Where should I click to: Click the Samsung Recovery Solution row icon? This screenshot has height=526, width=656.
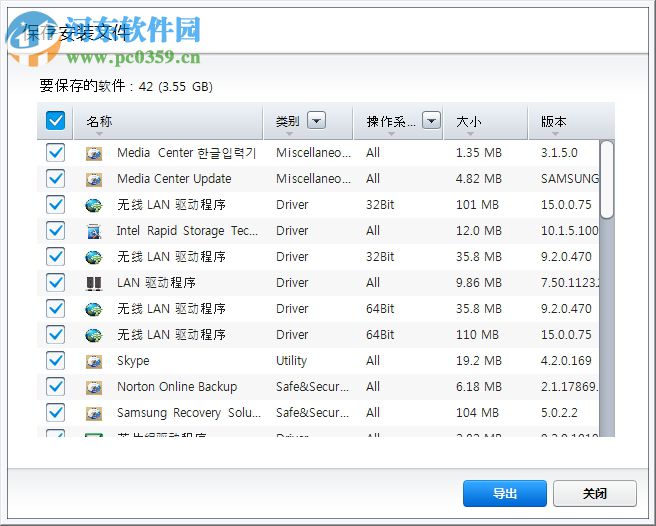point(94,413)
